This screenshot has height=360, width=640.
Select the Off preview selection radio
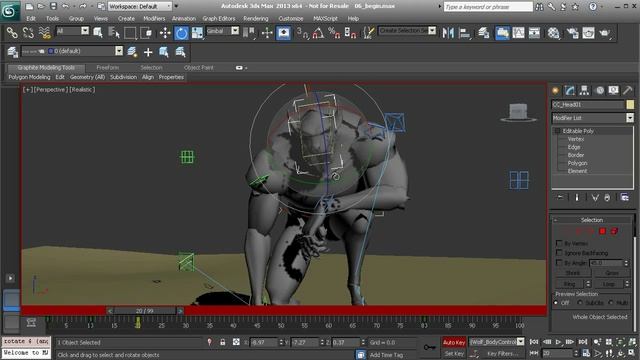point(556,302)
